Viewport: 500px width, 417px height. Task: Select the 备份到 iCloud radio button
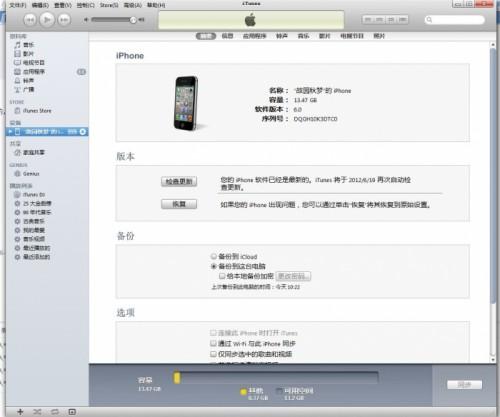(213, 256)
